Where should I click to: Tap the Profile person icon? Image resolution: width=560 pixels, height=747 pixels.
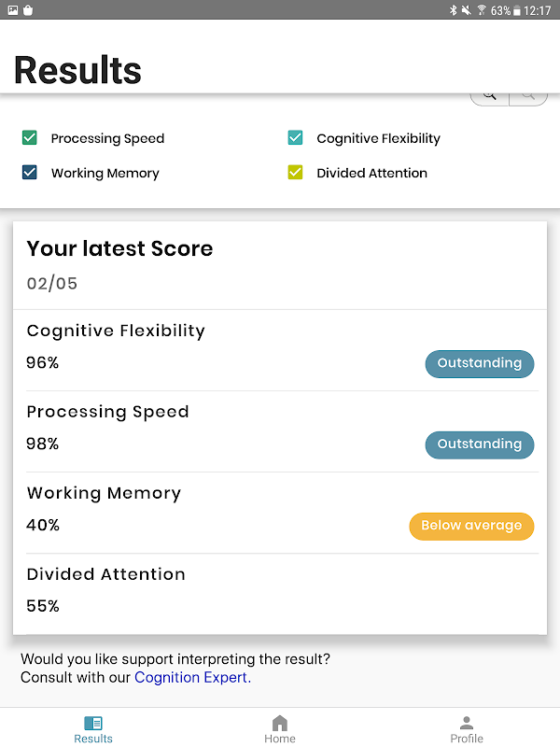(x=467, y=723)
